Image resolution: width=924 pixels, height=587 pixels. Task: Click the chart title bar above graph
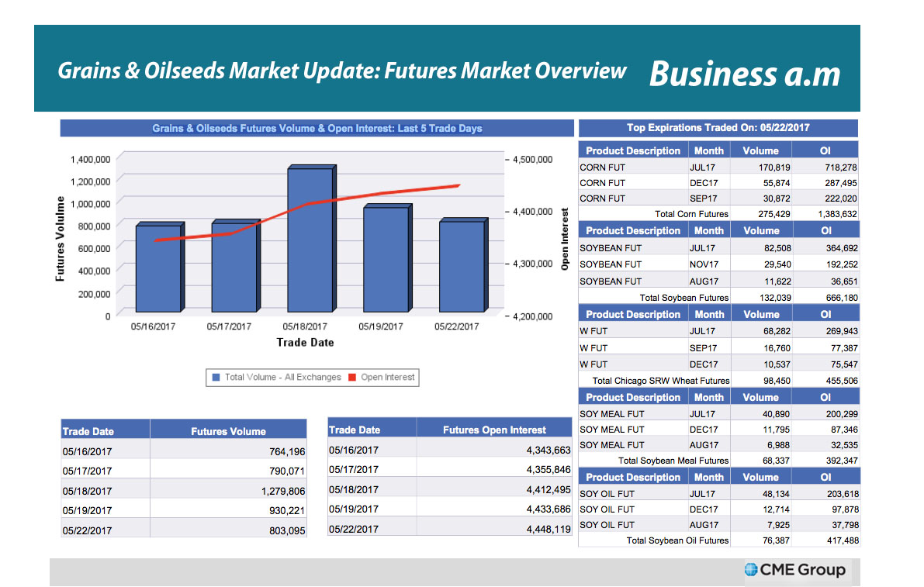pos(317,128)
